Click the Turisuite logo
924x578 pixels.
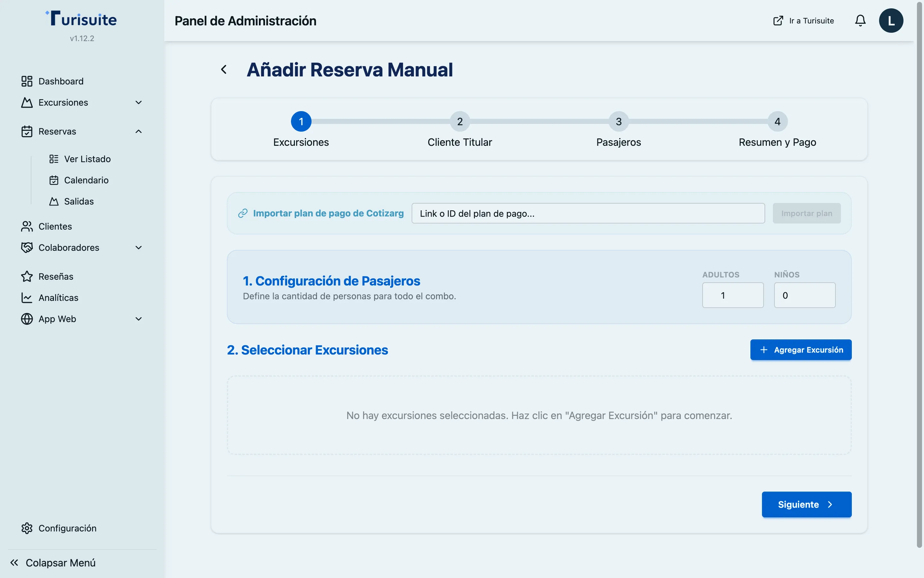81,18
